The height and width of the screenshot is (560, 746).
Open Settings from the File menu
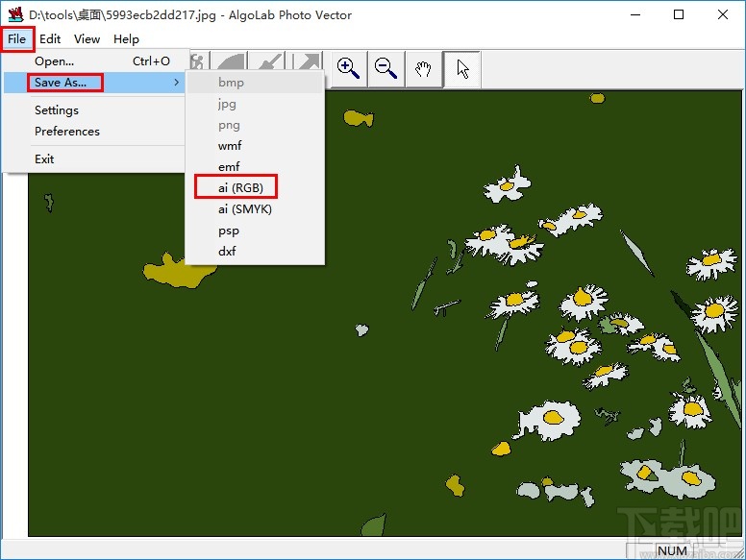tap(57, 110)
